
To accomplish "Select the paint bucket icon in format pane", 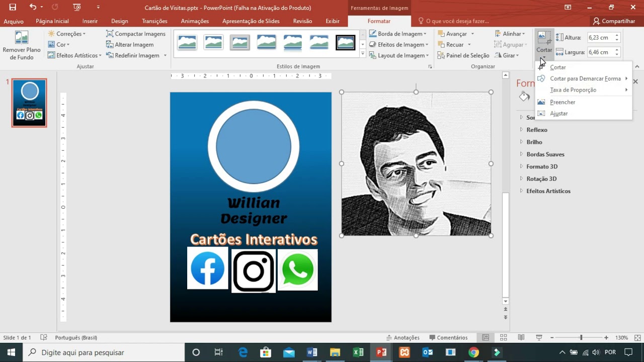I will tap(525, 97).
